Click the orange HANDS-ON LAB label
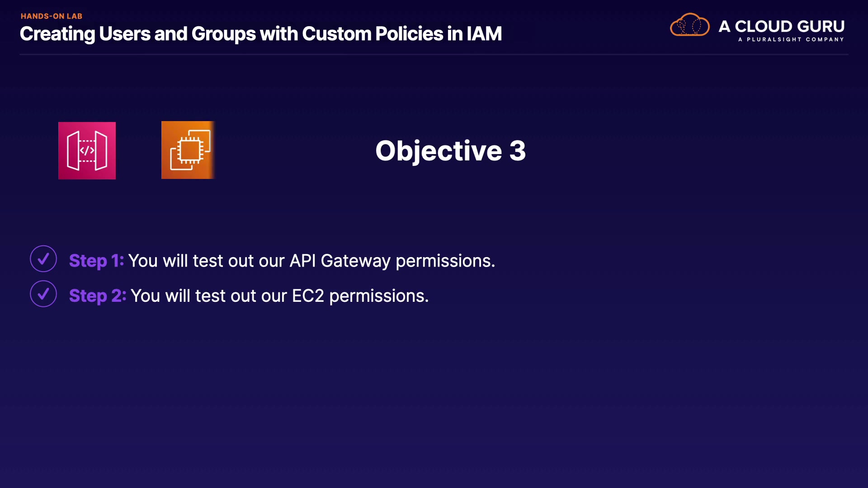The image size is (868, 488). tap(52, 16)
